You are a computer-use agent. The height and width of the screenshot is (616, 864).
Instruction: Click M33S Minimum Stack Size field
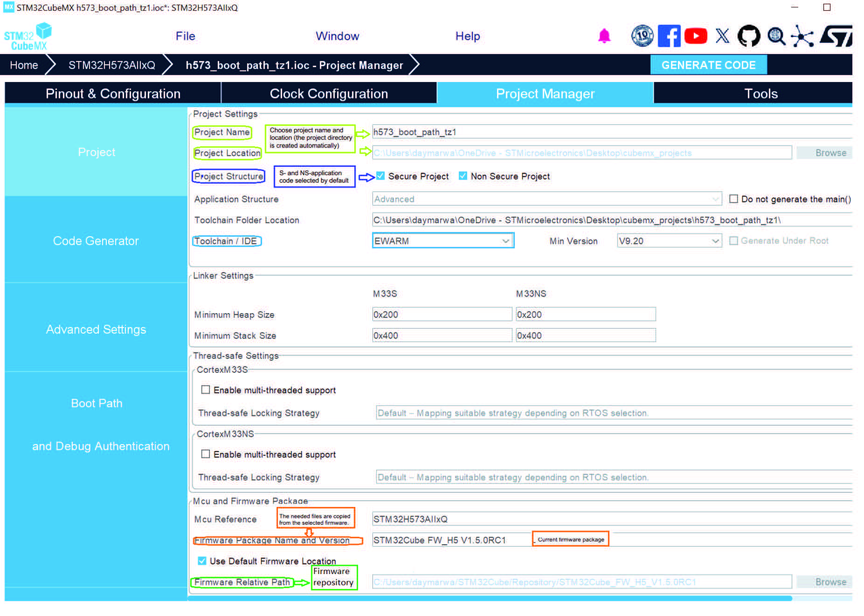[x=442, y=335]
